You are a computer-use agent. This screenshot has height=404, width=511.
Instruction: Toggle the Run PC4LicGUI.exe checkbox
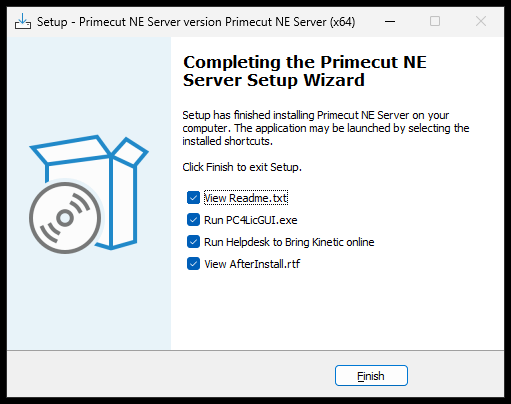(193, 220)
